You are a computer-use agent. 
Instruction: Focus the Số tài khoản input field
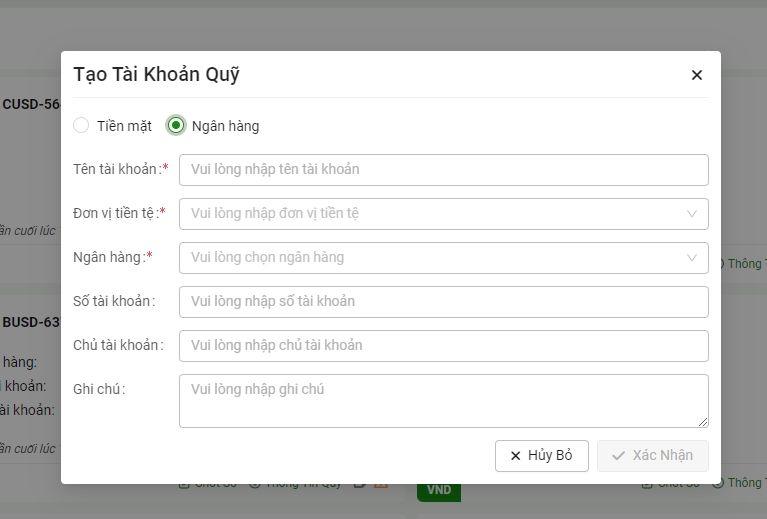[x=443, y=302]
